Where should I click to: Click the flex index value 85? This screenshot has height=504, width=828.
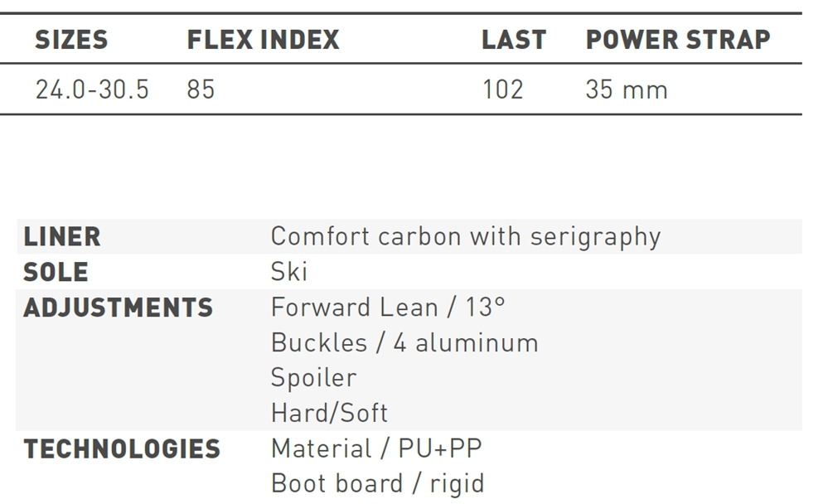click(x=201, y=90)
